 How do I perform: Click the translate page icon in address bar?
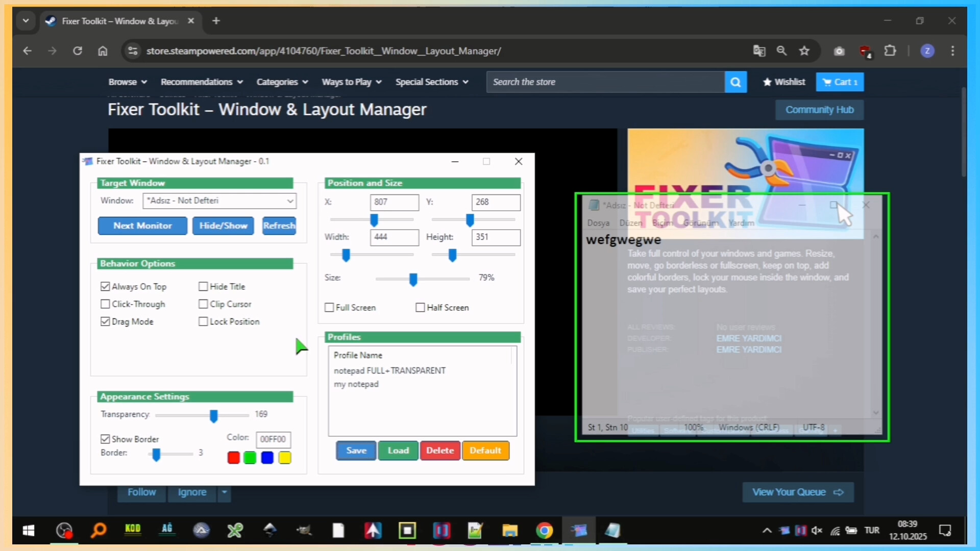(759, 51)
